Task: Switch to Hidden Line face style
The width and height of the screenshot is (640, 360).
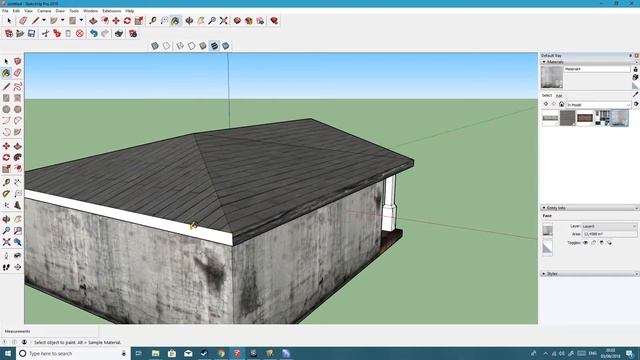Action: [191, 46]
